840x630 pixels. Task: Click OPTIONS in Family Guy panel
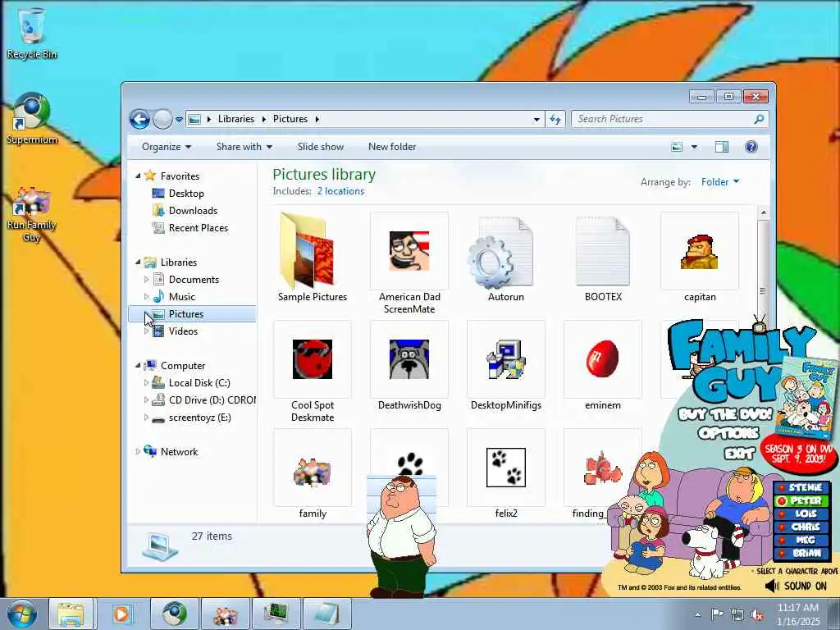728,433
